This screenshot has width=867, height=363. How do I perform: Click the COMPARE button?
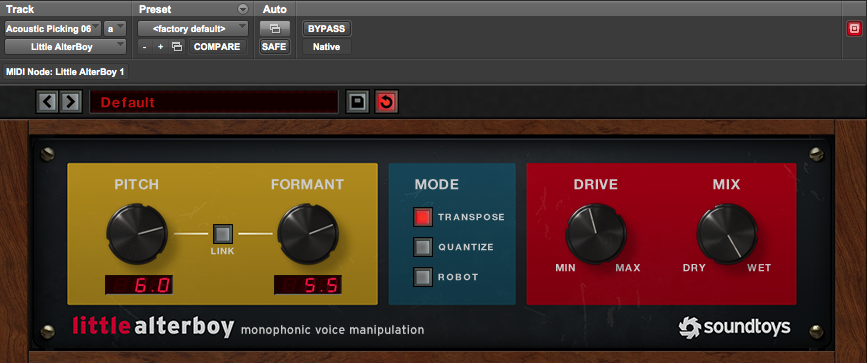pos(217,47)
